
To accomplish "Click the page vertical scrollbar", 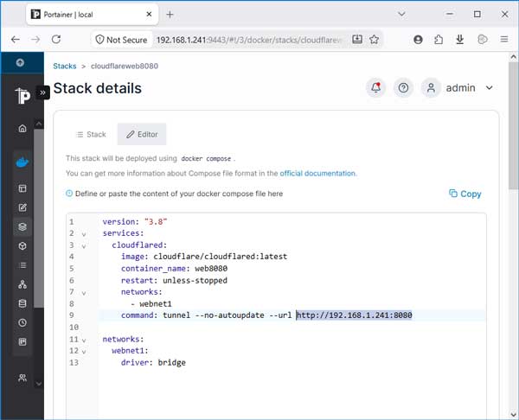I will pos(513,125).
